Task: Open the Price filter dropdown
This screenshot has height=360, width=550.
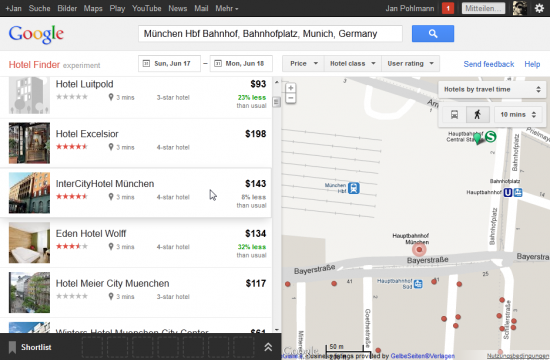Action: click(x=304, y=64)
